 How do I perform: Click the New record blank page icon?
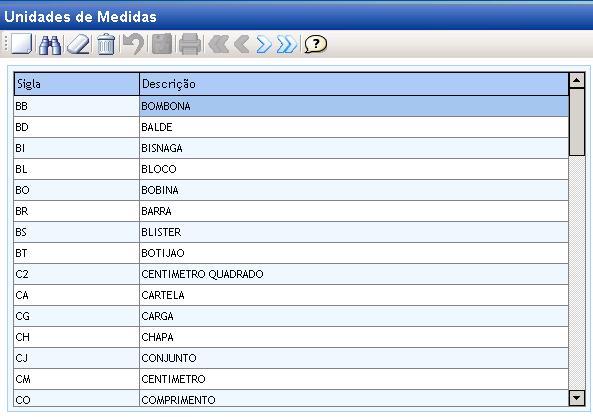click(x=22, y=44)
